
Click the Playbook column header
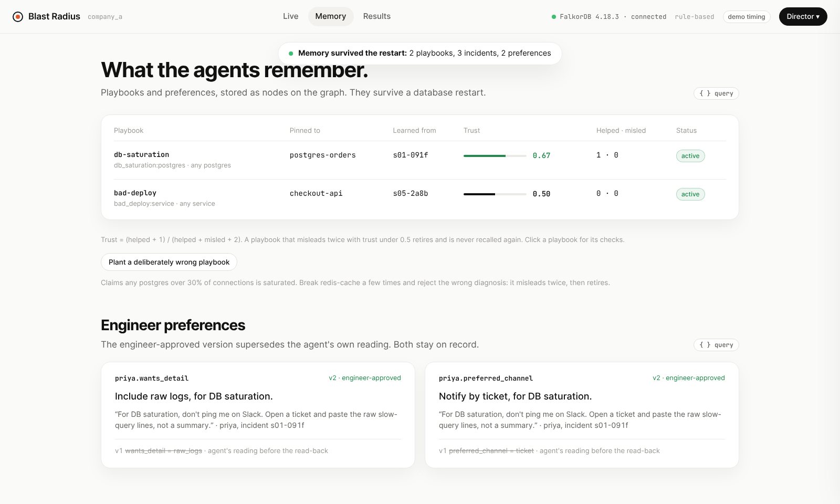tap(129, 130)
